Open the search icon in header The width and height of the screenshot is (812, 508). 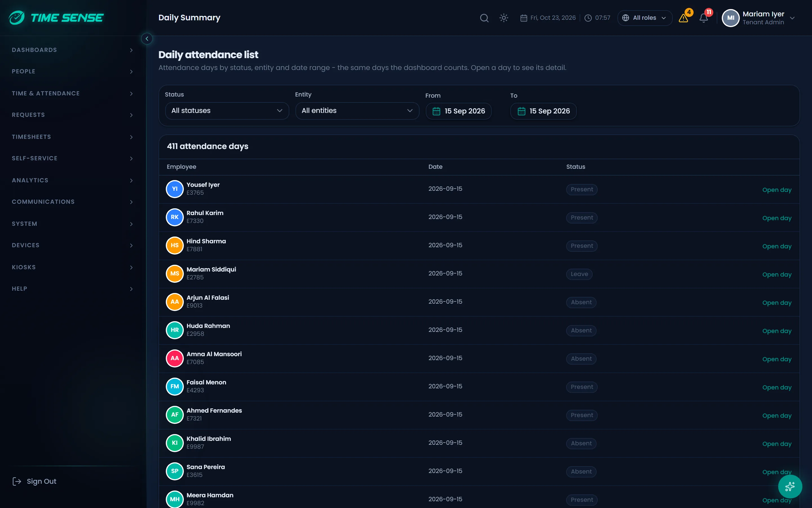484,18
